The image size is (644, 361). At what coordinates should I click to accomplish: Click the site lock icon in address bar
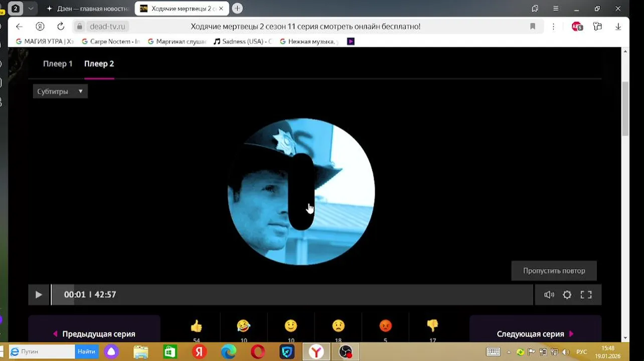coord(79,27)
